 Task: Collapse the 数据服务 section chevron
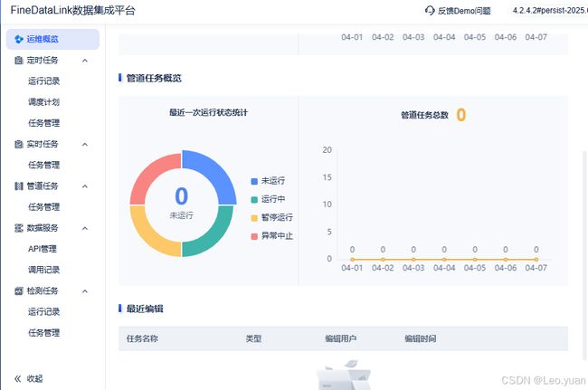(85, 228)
